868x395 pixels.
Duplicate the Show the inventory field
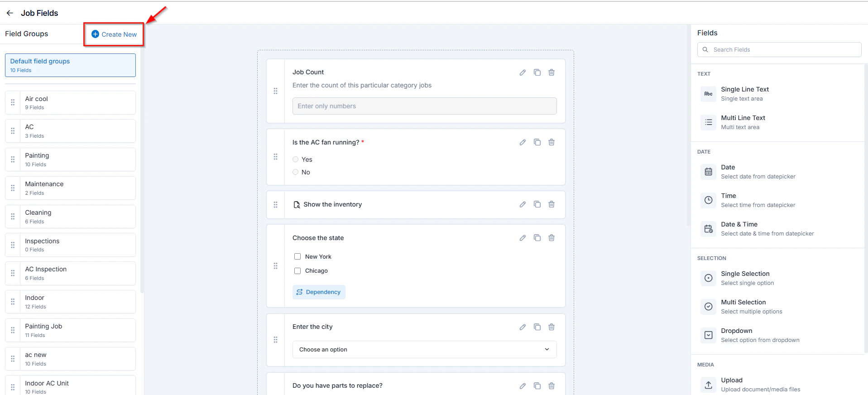click(537, 204)
